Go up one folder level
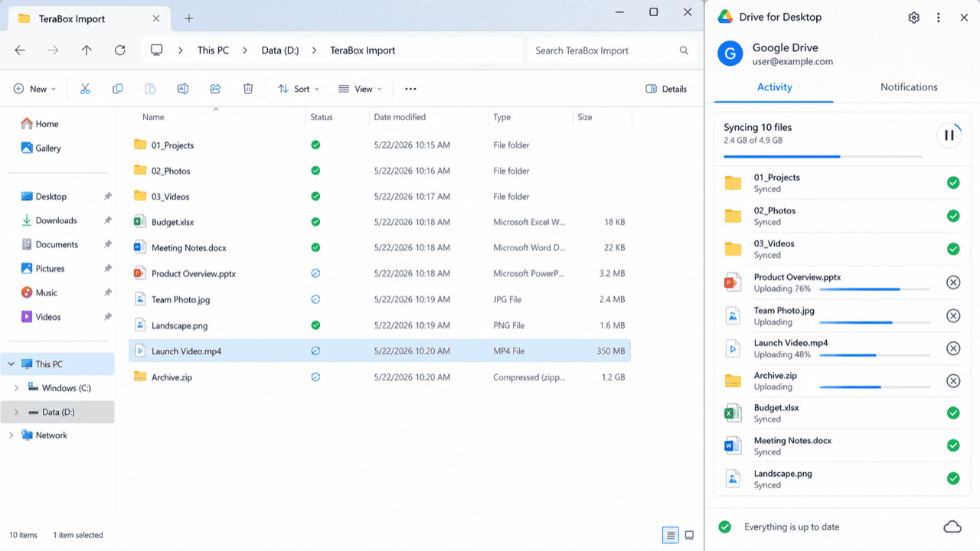Viewport: 980px width, 551px height. (87, 51)
